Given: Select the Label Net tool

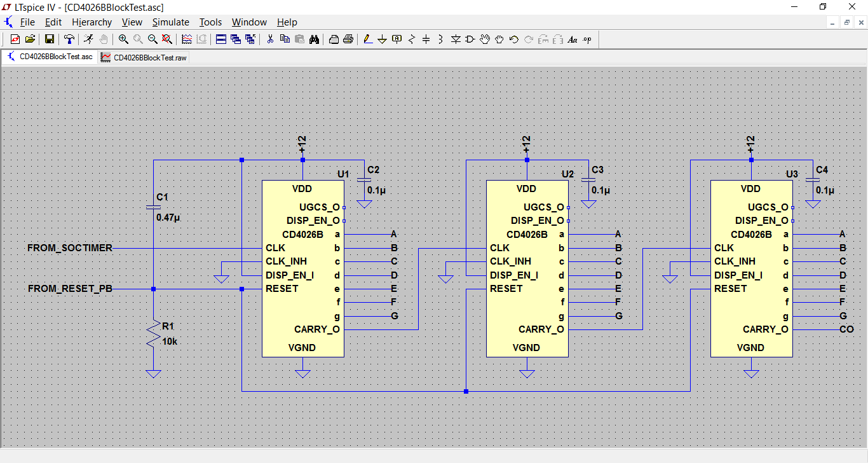Looking at the screenshot, I should [397, 39].
